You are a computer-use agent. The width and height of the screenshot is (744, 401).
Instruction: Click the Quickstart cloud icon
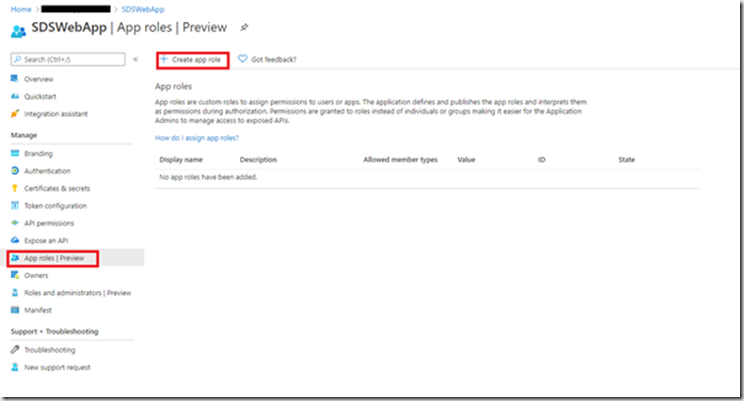15,96
